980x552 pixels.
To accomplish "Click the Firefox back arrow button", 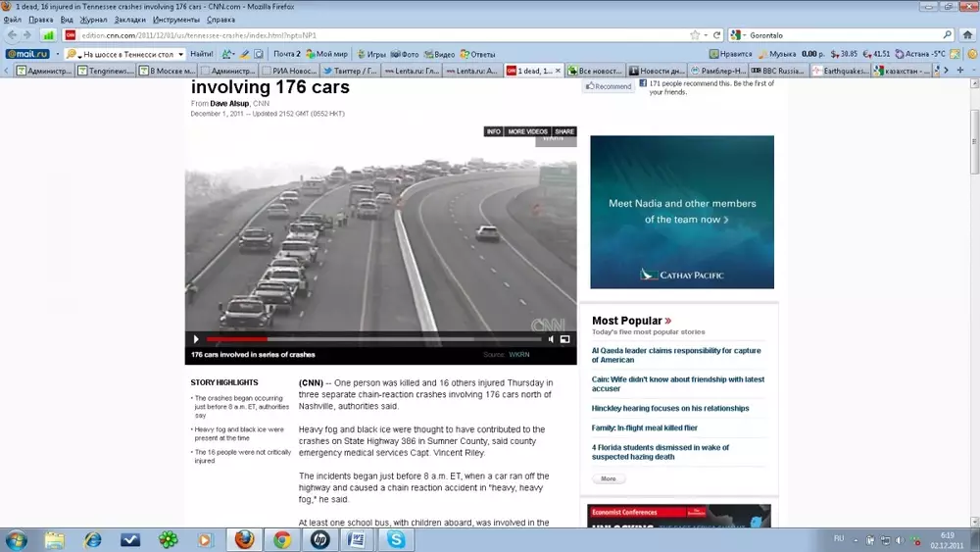I will point(12,35).
